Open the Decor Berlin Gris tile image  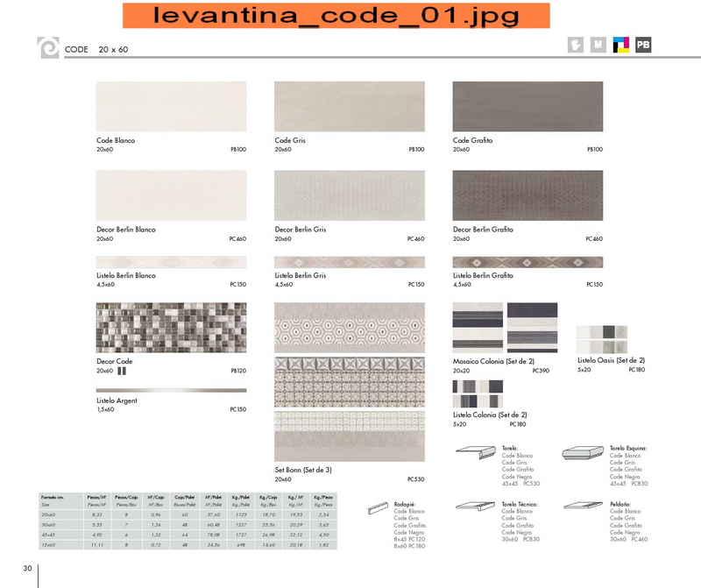pos(350,195)
